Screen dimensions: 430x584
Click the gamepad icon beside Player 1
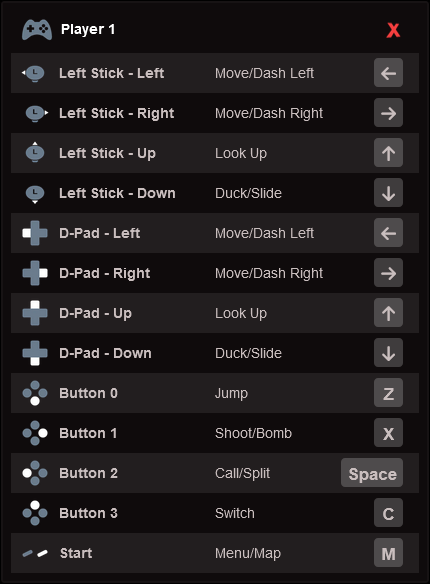point(36,29)
